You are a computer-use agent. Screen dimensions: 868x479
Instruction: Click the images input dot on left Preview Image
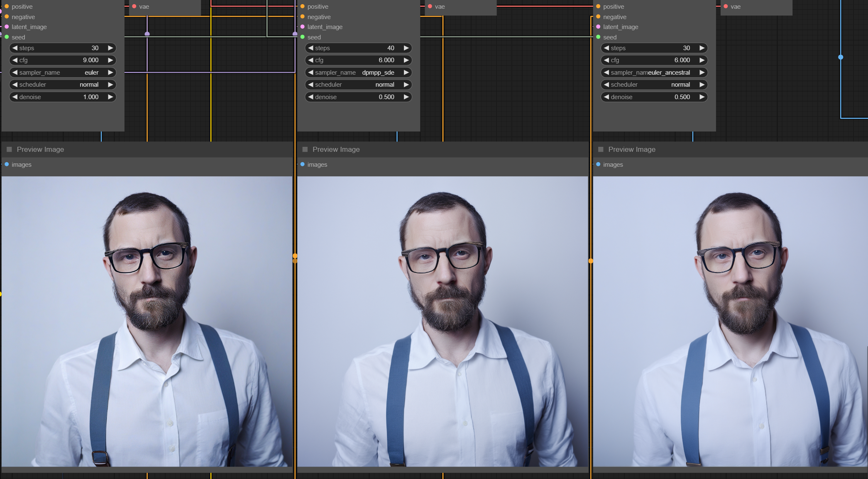6,164
